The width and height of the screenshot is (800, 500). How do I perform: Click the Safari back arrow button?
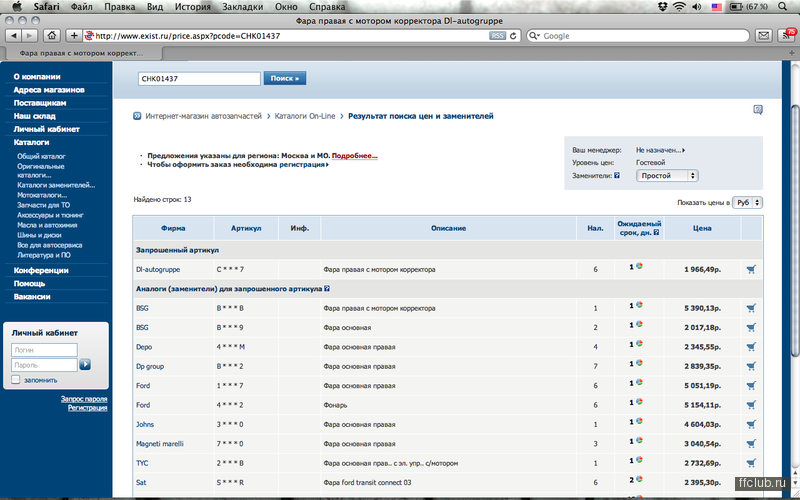[14, 36]
